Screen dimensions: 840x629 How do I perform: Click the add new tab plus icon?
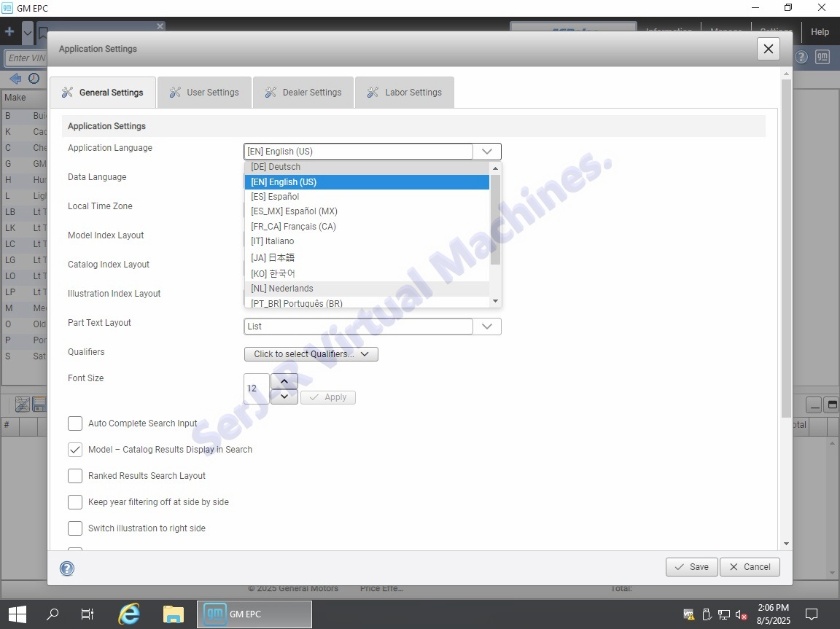pyautogui.click(x=9, y=32)
